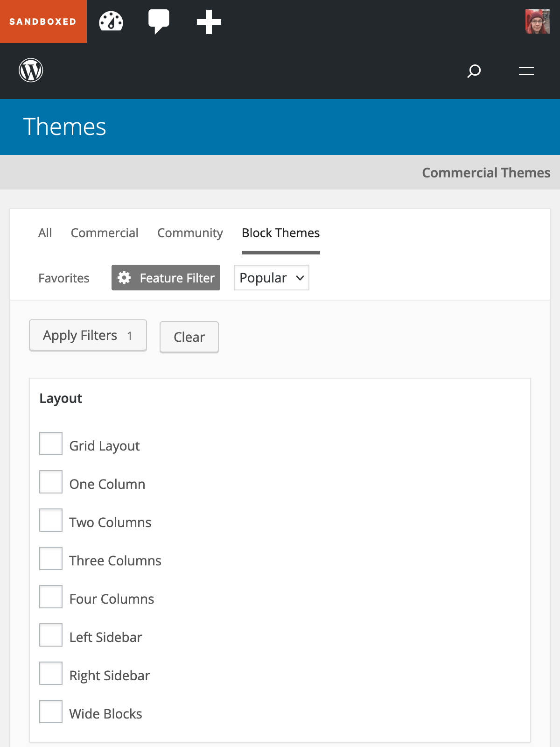The image size is (560, 747).
Task: Open the Popular sort dropdown
Action: click(271, 278)
